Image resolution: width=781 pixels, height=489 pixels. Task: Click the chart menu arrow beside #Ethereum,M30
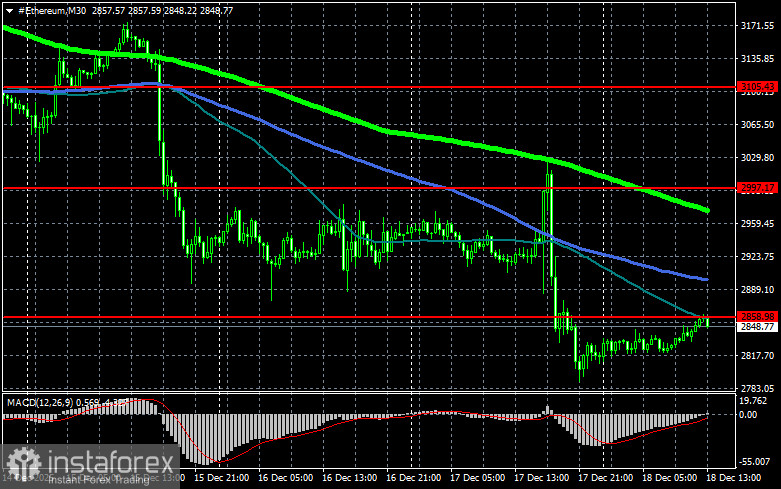coord(9,11)
